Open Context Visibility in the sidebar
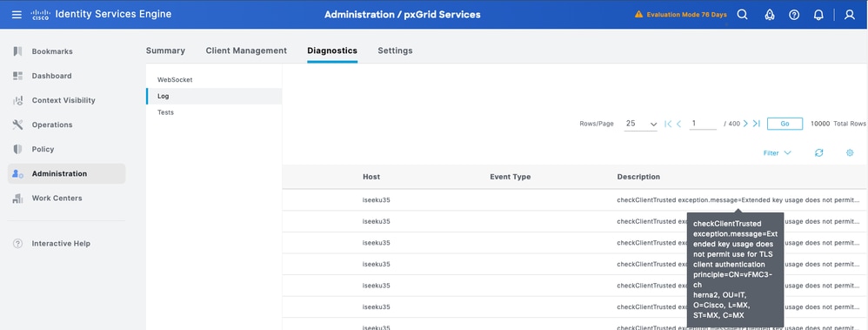 coord(63,100)
